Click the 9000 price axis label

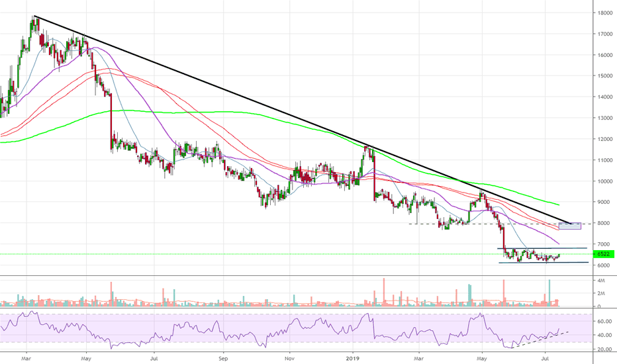tap(605, 203)
